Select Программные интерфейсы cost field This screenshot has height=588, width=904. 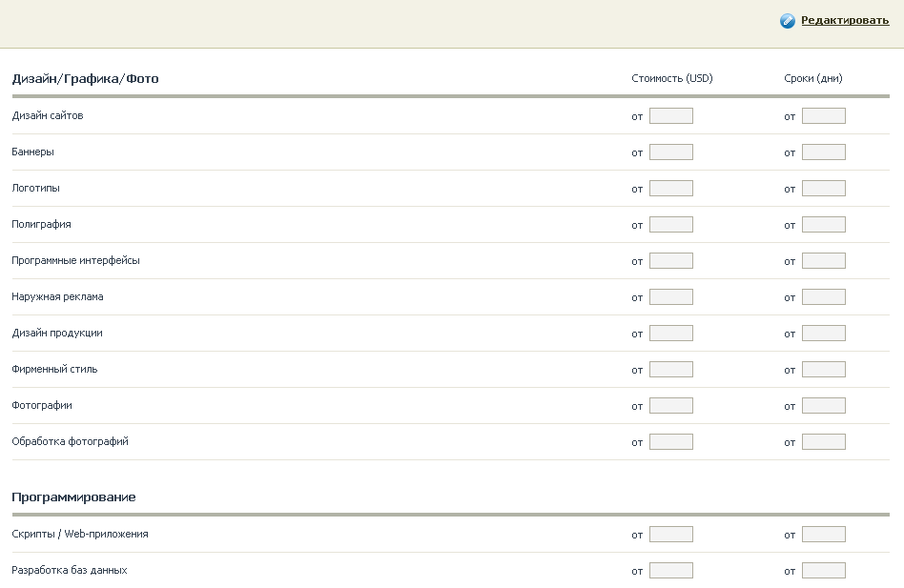[671, 261]
